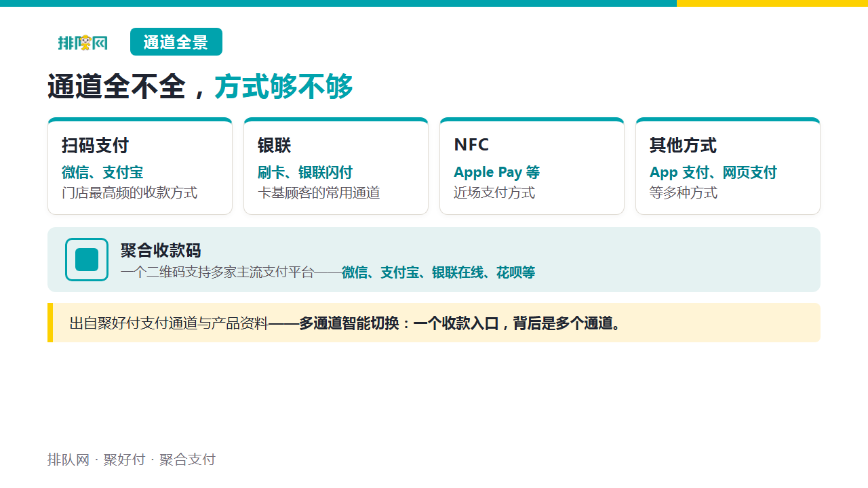Click the footer 排队网 · 聚好付 · 聚合支付

[132, 460]
